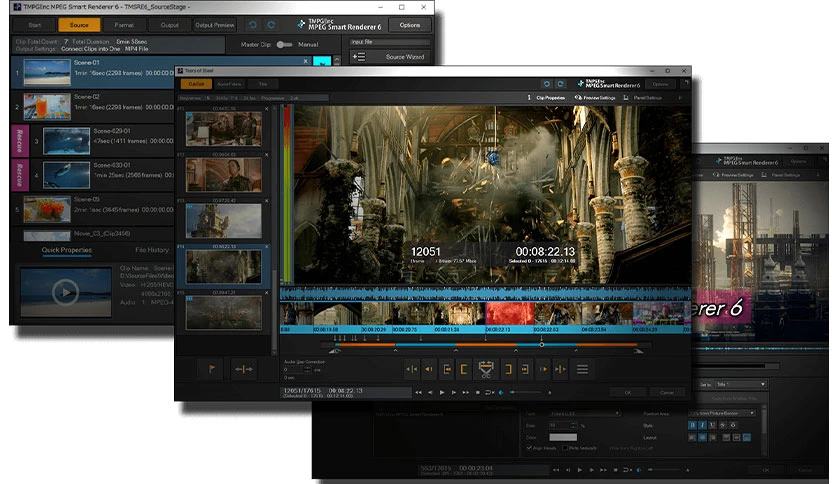Toggle first Rescue tag on Scene-029-01

coord(20,141)
